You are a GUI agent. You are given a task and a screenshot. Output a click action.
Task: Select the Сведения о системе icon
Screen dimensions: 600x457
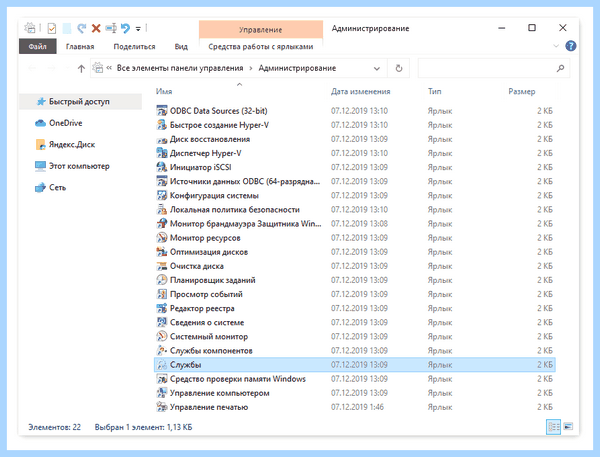[162, 322]
